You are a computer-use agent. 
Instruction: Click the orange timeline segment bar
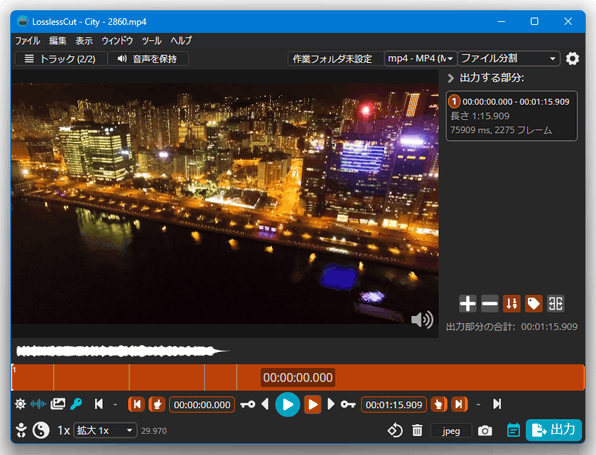click(298, 377)
